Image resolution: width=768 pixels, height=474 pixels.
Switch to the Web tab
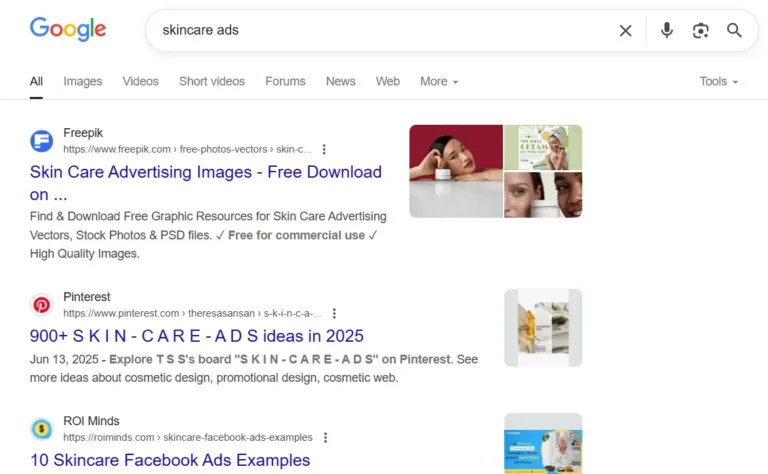pyautogui.click(x=387, y=81)
